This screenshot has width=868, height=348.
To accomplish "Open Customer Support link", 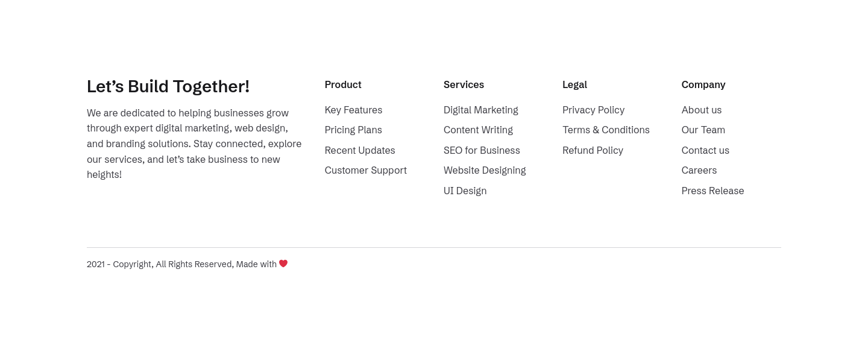I will [365, 170].
